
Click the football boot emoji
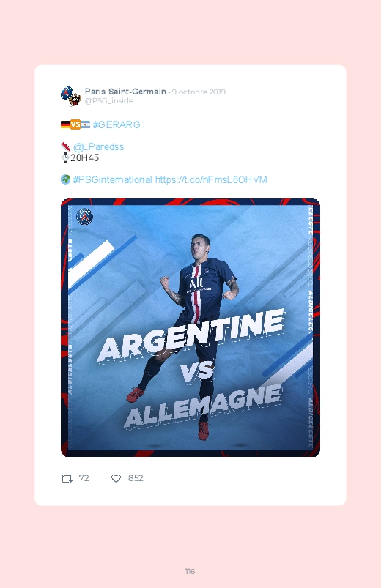[65, 146]
